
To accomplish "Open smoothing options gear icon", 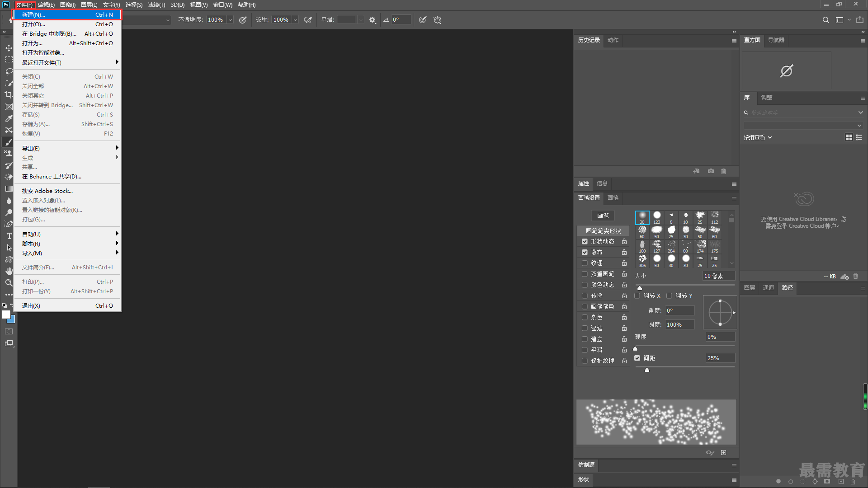I will pyautogui.click(x=373, y=20).
